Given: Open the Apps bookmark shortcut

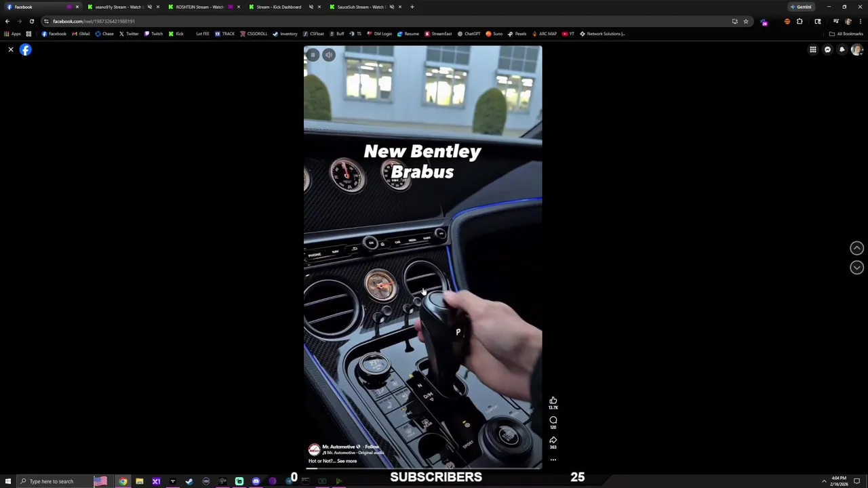Looking at the screenshot, I should [12, 34].
